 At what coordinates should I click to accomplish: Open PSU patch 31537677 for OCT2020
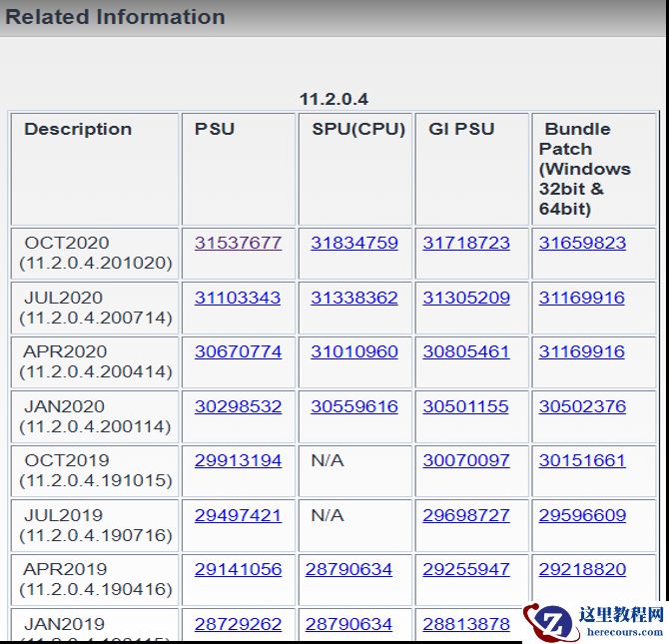pyautogui.click(x=238, y=243)
